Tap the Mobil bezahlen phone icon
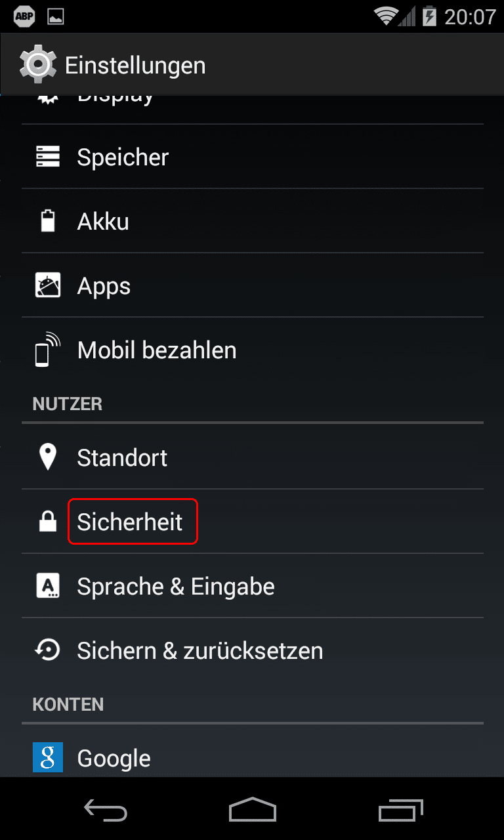Screen dimensions: 504x840 tap(47, 350)
